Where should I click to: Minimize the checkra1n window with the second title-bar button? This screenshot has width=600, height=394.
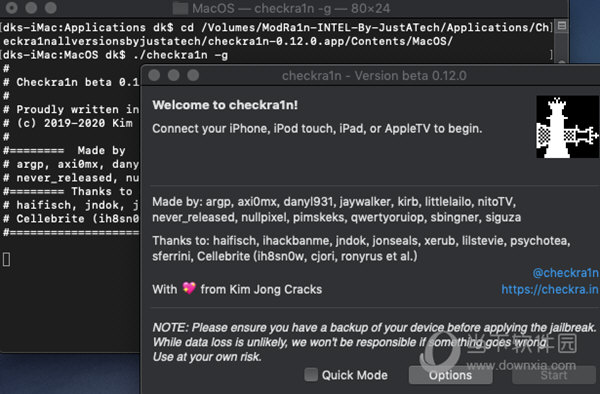[174, 75]
